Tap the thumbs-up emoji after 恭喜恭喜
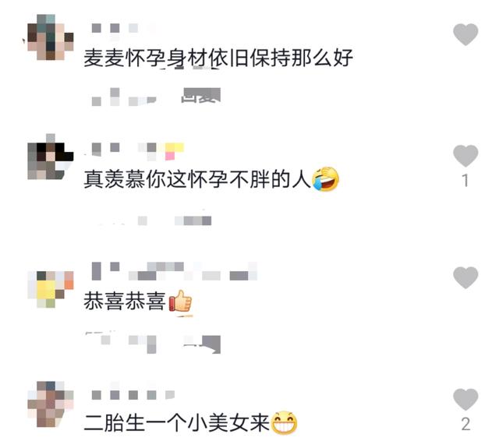Viewport: 499px width, 448px height. click(180, 301)
